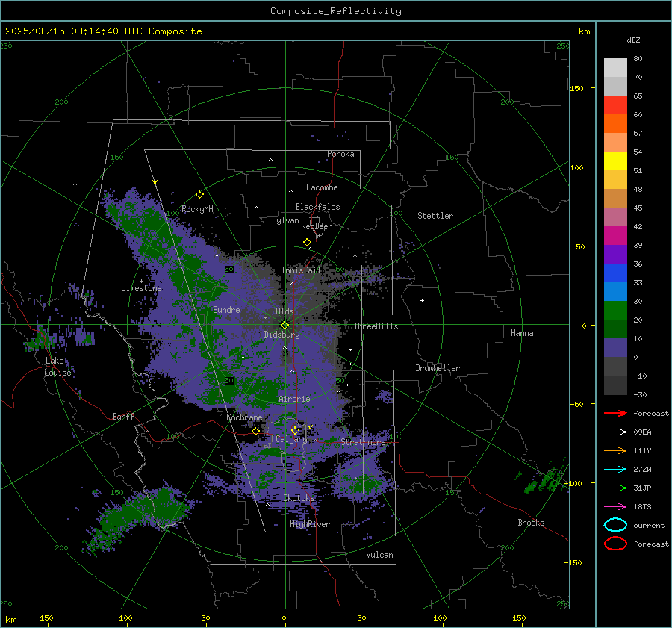Click the ThreeHills city label
This screenshot has width=672, height=628.
click(x=376, y=326)
